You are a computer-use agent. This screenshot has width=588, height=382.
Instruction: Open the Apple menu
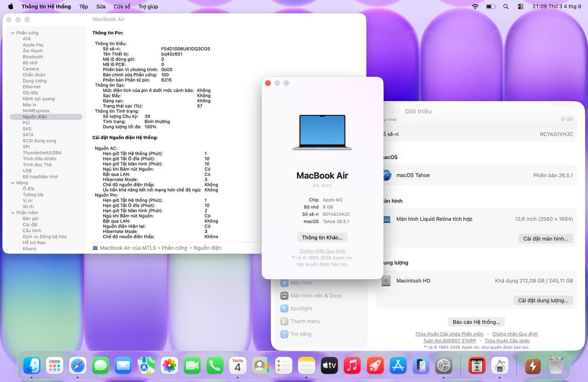[11, 6]
